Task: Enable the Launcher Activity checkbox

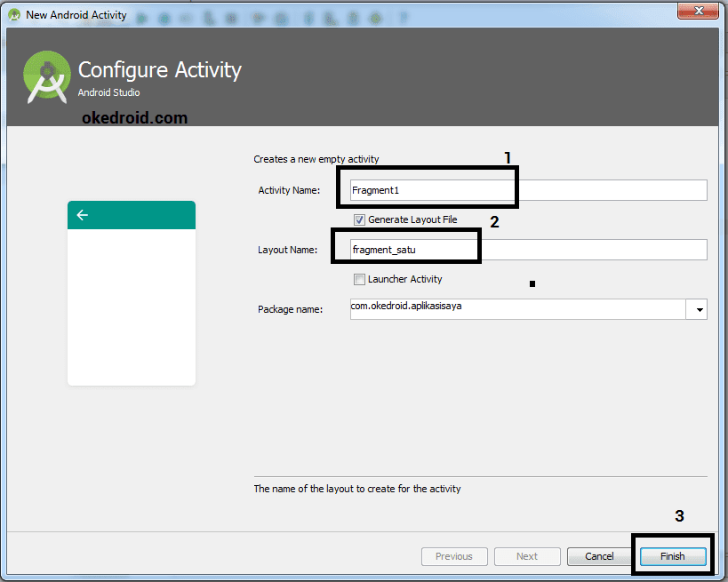Action: [x=359, y=279]
